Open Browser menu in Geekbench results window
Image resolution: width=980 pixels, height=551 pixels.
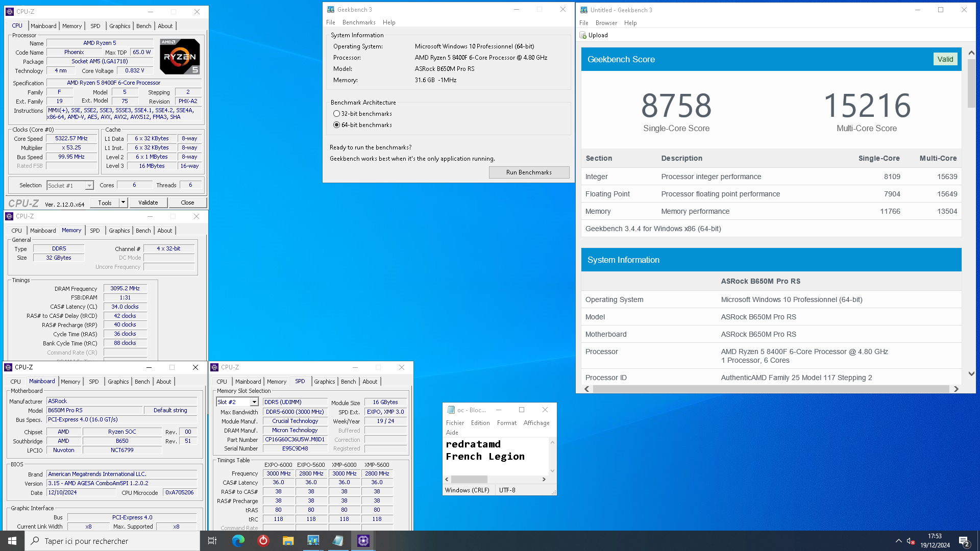(x=606, y=23)
